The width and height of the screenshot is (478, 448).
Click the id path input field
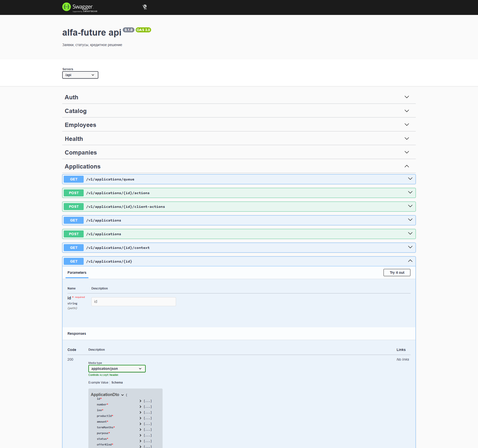pyautogui.click(x=134, y=302)
